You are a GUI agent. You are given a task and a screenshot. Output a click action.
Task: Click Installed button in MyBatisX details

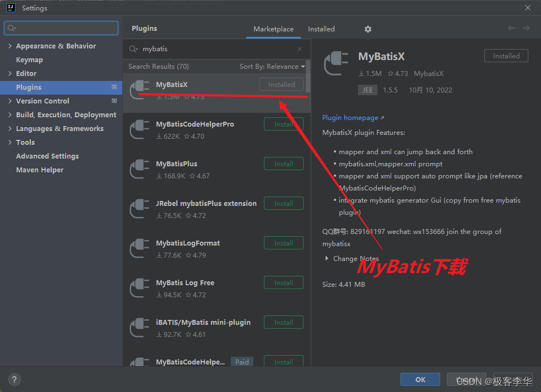[506, 56]
